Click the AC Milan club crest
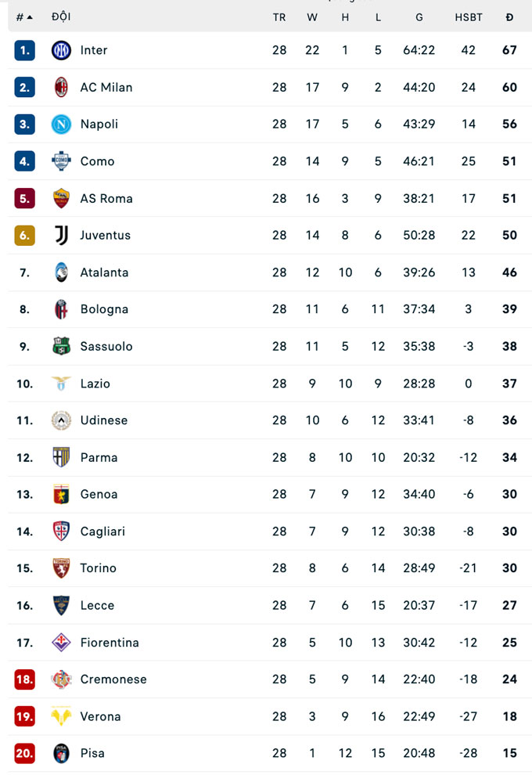 (61, 87)
